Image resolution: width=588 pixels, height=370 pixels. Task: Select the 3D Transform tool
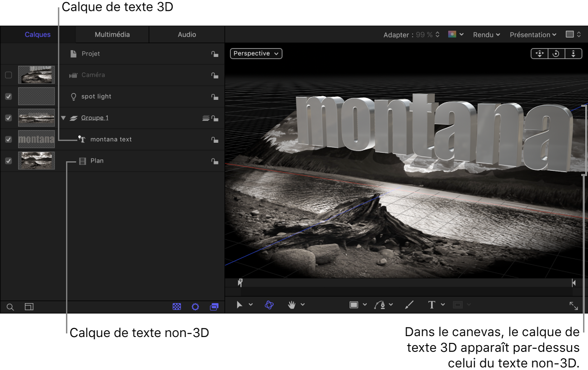269,305
